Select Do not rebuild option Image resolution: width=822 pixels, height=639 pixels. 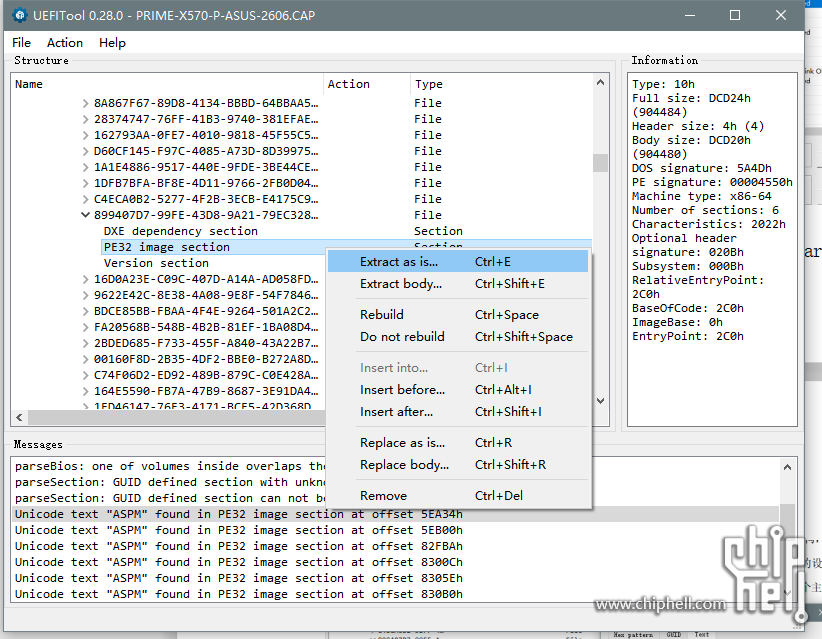tap(458, 337)
